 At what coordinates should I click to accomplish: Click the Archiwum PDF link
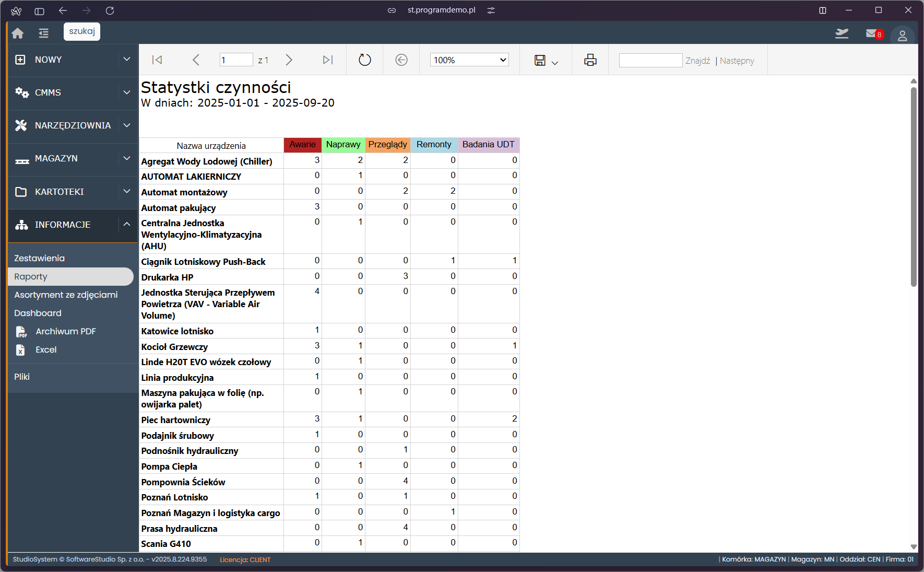65,331
